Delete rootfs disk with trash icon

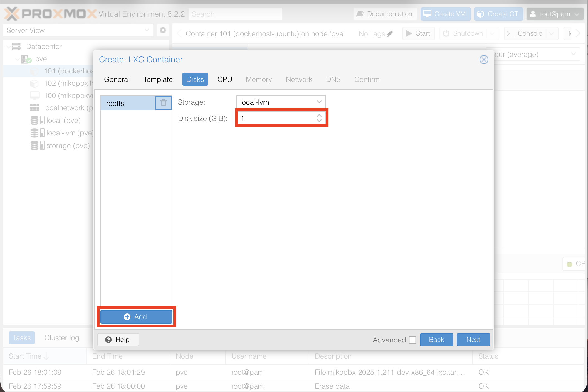point(163,103)
